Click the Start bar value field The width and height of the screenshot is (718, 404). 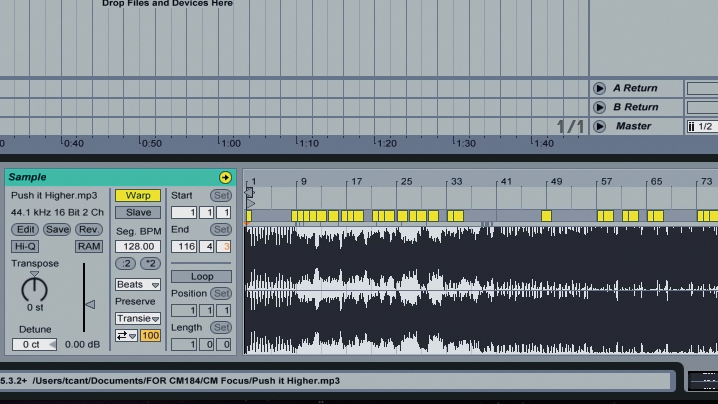point(184,213)
